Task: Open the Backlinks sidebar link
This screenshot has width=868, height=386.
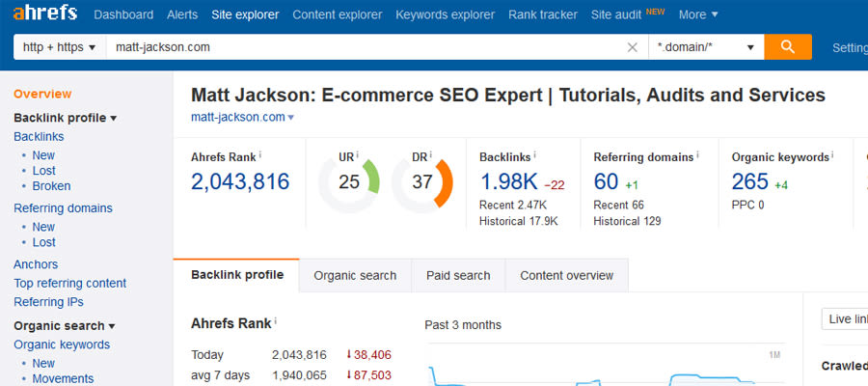Action: 39,136
